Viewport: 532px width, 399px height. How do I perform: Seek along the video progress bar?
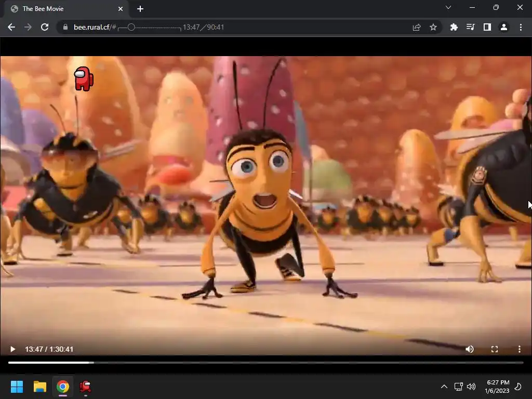click(265, 363)
